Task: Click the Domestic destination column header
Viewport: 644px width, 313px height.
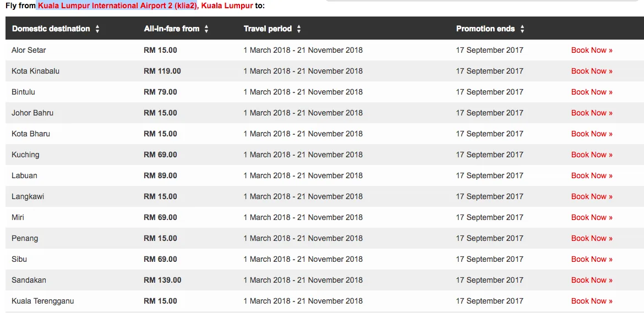Action: 51,29
